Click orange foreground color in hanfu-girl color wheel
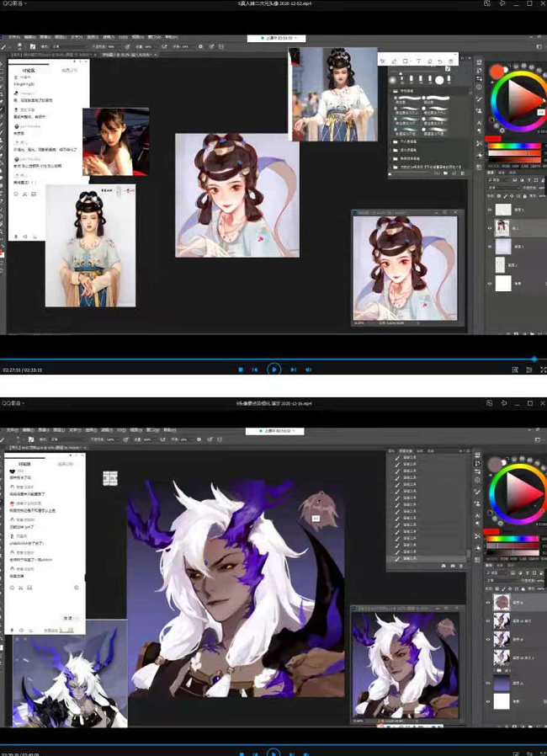This screenshot has height=756, width=547. 497,72
